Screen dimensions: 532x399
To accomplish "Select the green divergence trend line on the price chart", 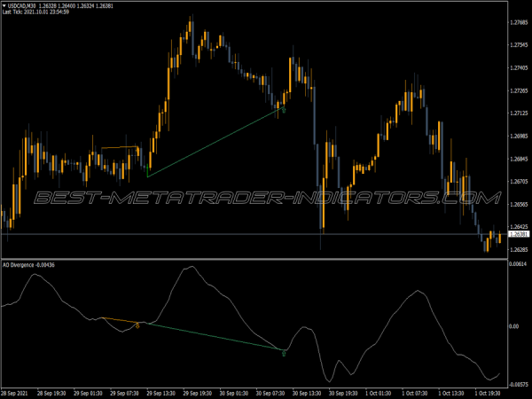I will 215,142.
